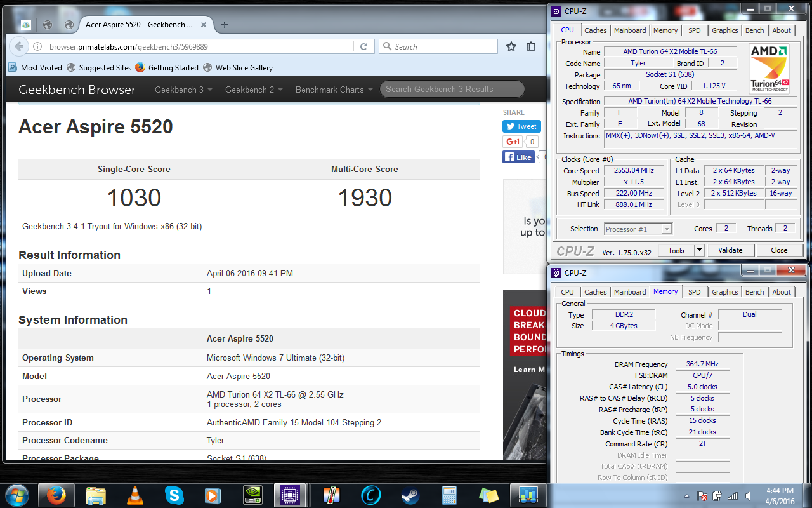Click the Firefox address bar URL
Screen dimensions: 812x508
[129, 46]
